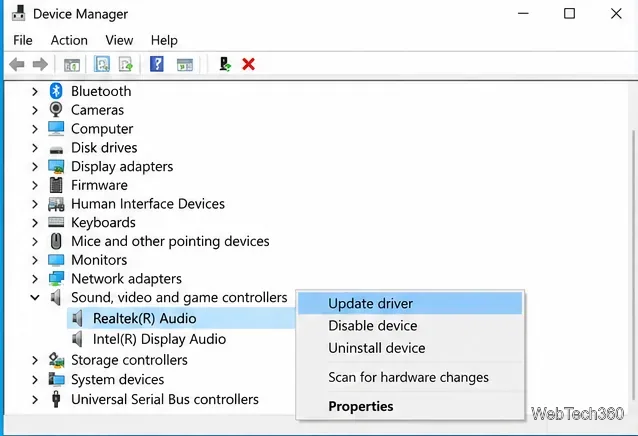Open Properties from the context menu
Viewport: 638px width, 436px height.
click(x=410, y=406)
